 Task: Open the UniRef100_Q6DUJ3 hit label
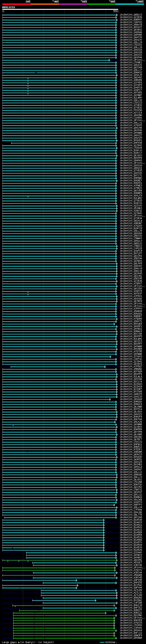click(131, 15)
